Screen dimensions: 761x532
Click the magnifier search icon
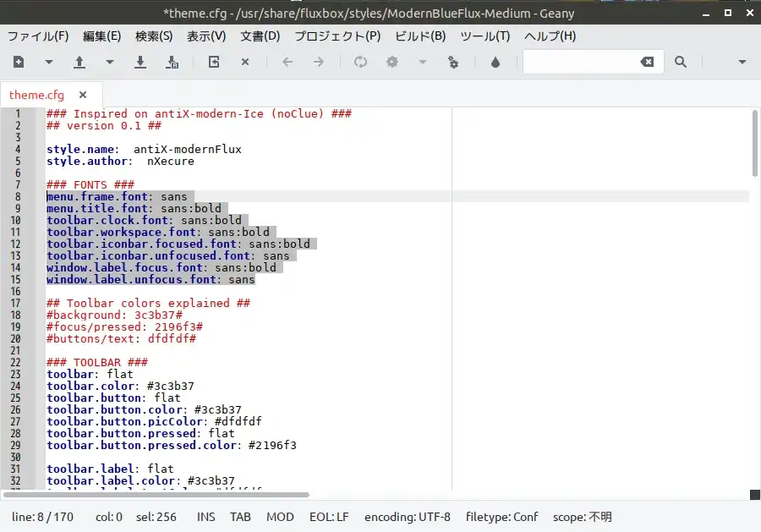(681, 62)
